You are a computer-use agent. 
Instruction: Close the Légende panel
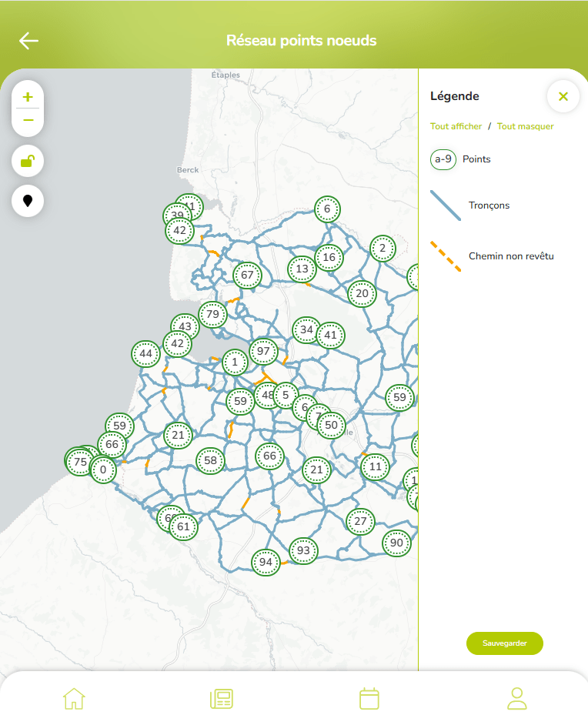point(563,96)
